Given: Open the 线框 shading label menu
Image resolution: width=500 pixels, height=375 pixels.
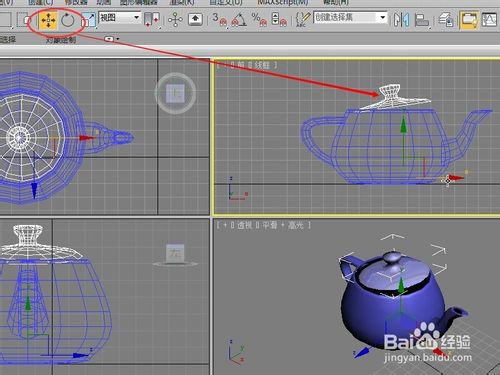Looking at the screenshot, I should coord(262,65).
